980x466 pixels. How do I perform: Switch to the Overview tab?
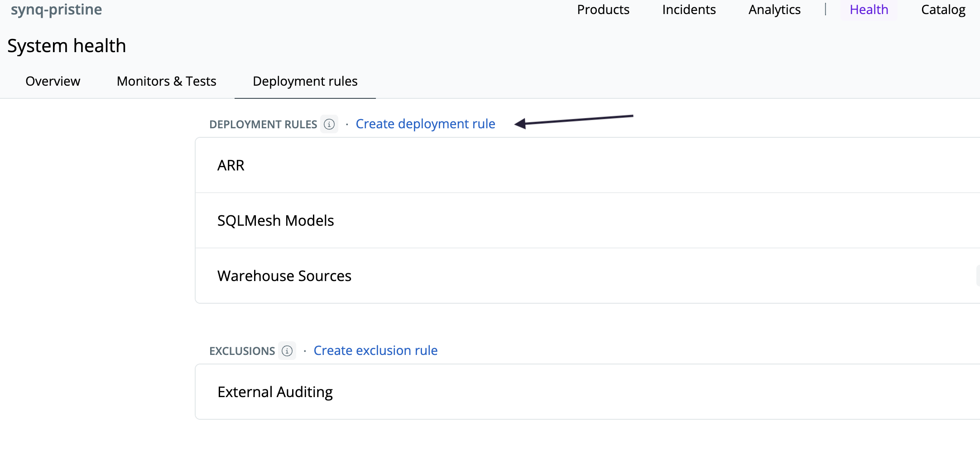pos(53,81)
